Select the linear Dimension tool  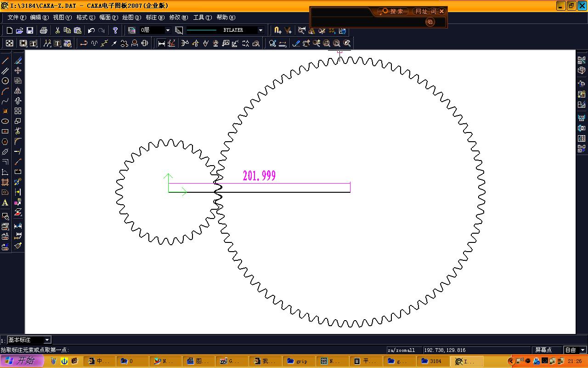coord(162,43)
